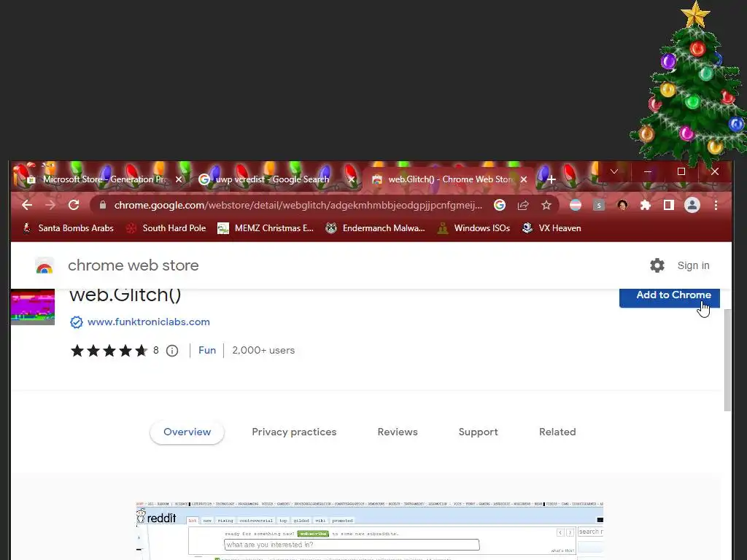
Task: Toggle the browser side panel icon
Action: 668,205
